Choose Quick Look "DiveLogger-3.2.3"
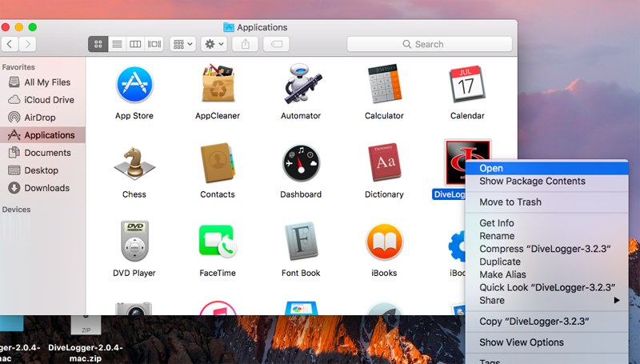The width and height of the screenshot is (640, 364). [547, 288]
